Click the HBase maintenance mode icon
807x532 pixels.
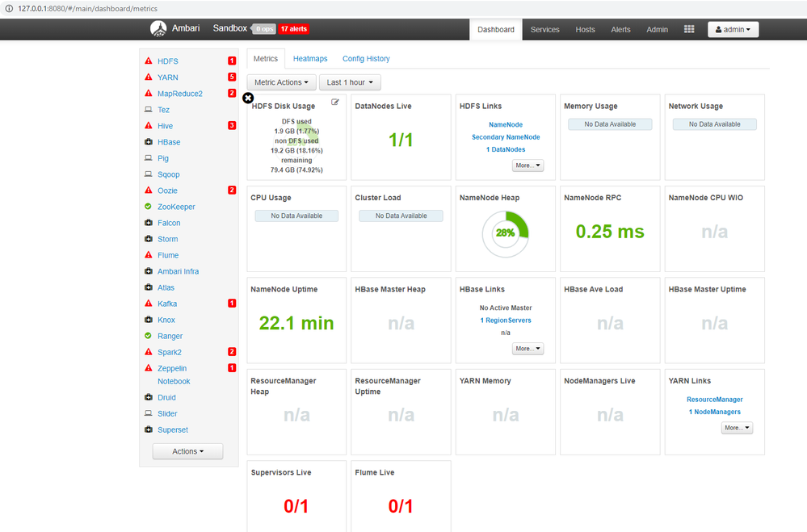(x=149, y=141)
